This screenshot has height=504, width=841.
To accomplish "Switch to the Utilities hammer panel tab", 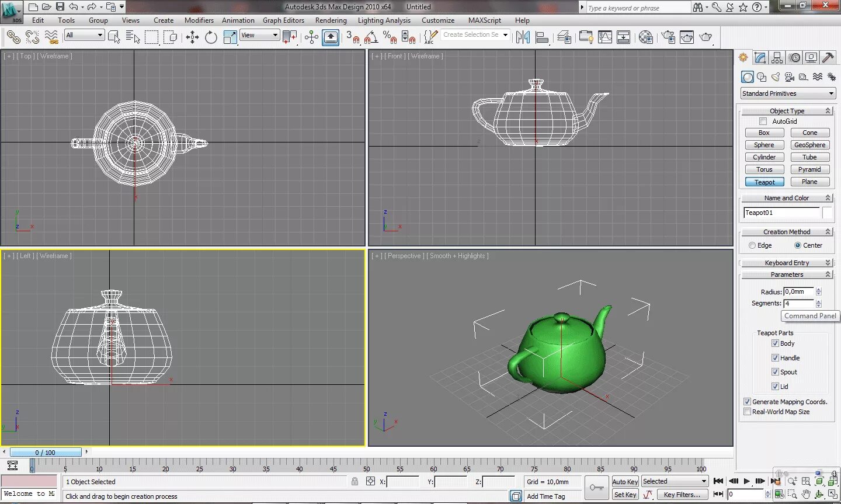I will coord(828,57).
